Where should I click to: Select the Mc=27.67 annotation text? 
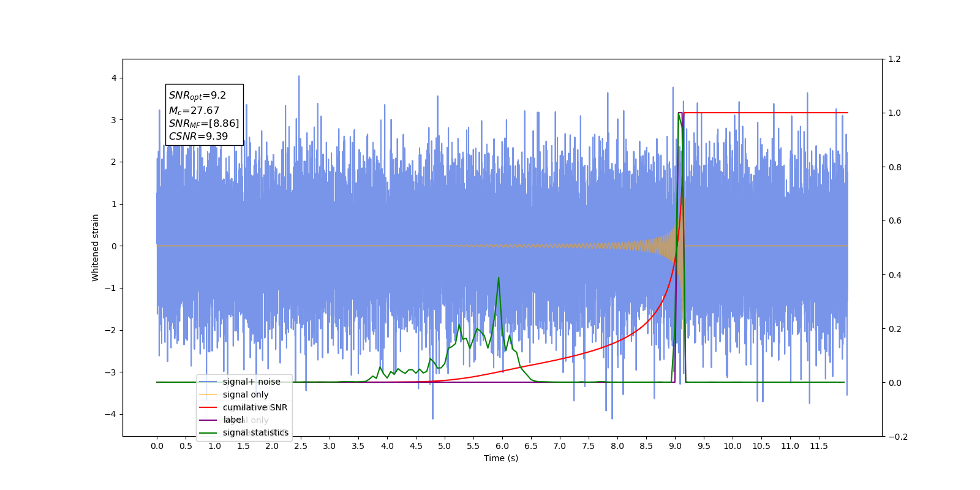(194, 111)
